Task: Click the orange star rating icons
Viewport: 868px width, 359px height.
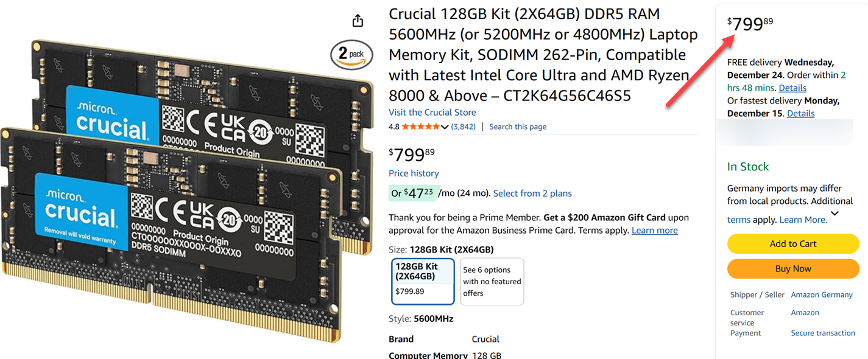Action: (420, 127)
